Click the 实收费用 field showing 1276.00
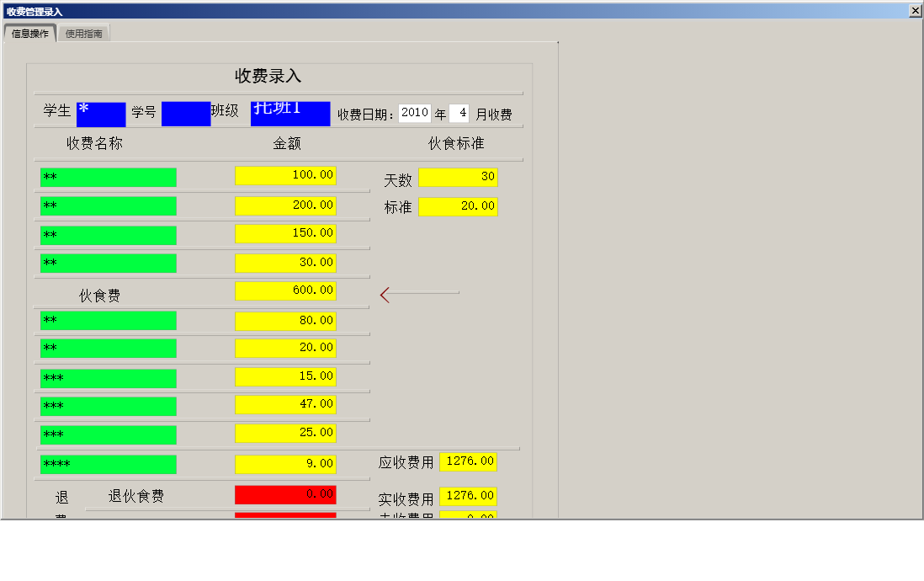This screenshot has height=581, width=924. pyautogui.click(x=468, y=496)
